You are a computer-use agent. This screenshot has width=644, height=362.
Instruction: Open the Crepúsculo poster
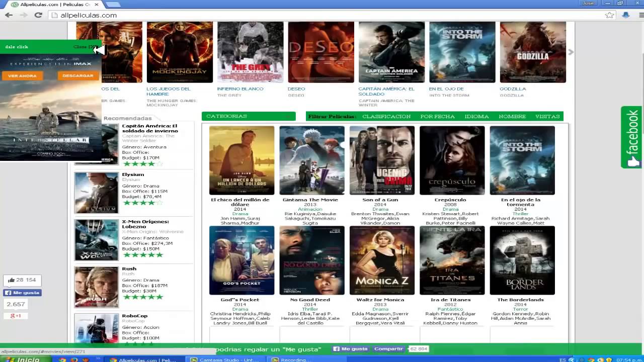[452, 160]
